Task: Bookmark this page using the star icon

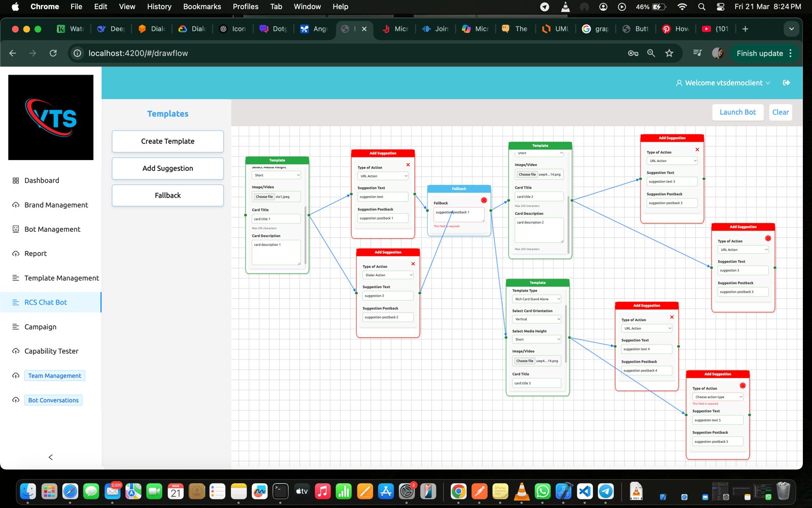Action: tap(669, 53)
